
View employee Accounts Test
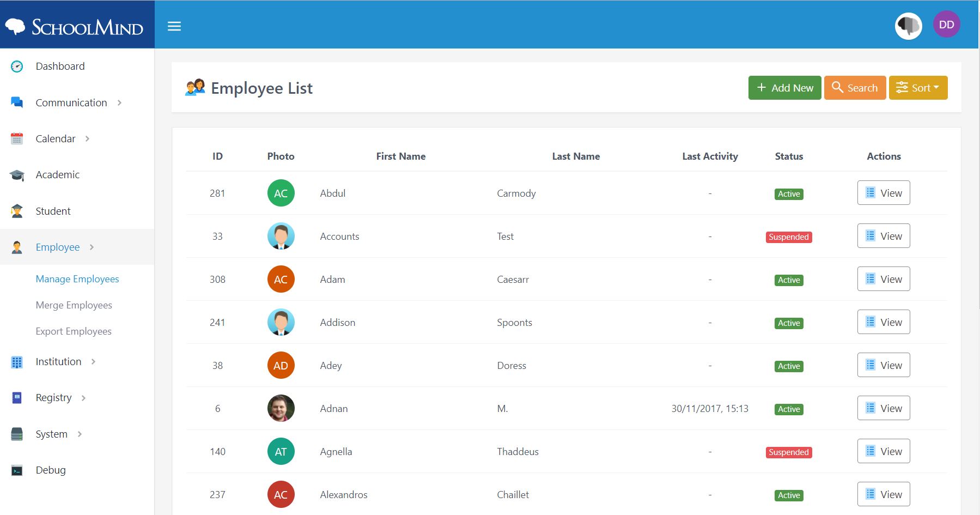[884, 236]
